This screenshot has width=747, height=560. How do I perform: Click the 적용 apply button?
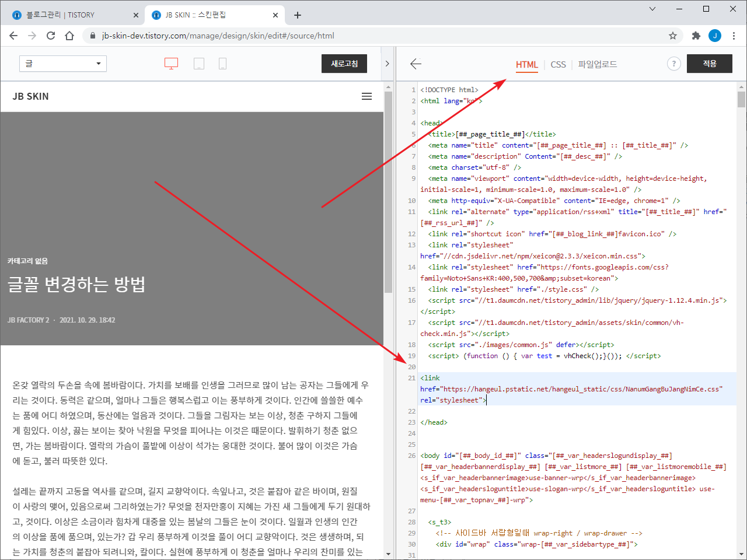point(710,64)
